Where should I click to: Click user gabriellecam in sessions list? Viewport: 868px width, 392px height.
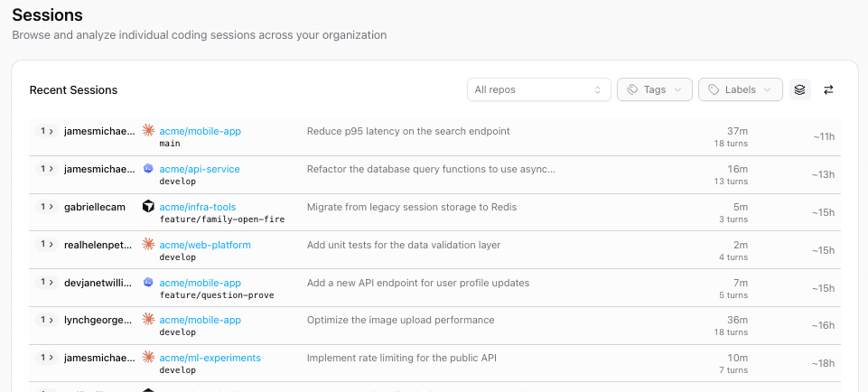[x=95, y=207]
